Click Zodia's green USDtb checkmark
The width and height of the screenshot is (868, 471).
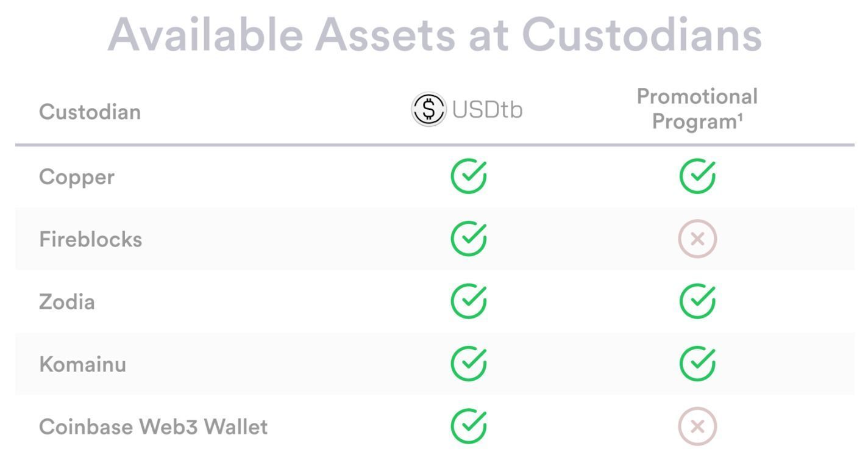tap(469, 301)
